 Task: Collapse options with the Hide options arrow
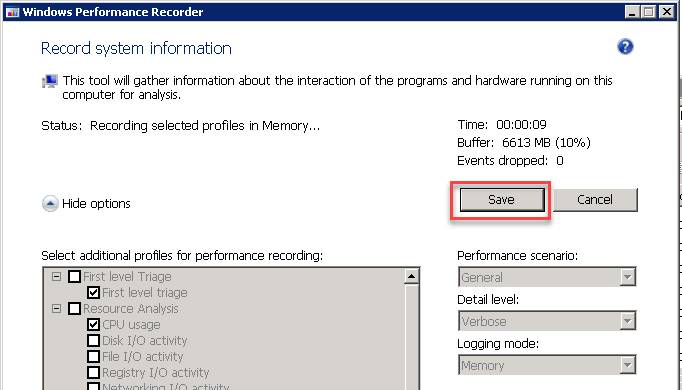50,203
